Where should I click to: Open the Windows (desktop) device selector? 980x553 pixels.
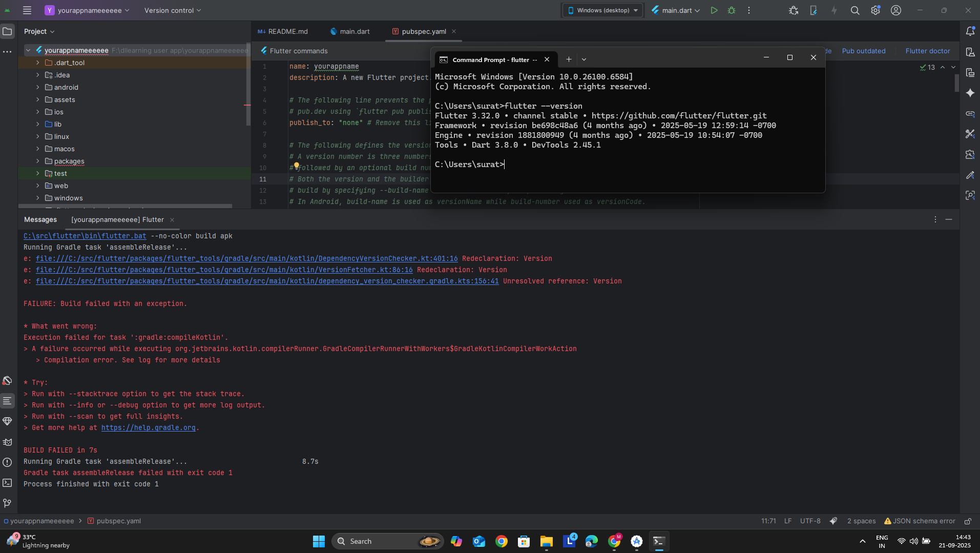[603, 10]
